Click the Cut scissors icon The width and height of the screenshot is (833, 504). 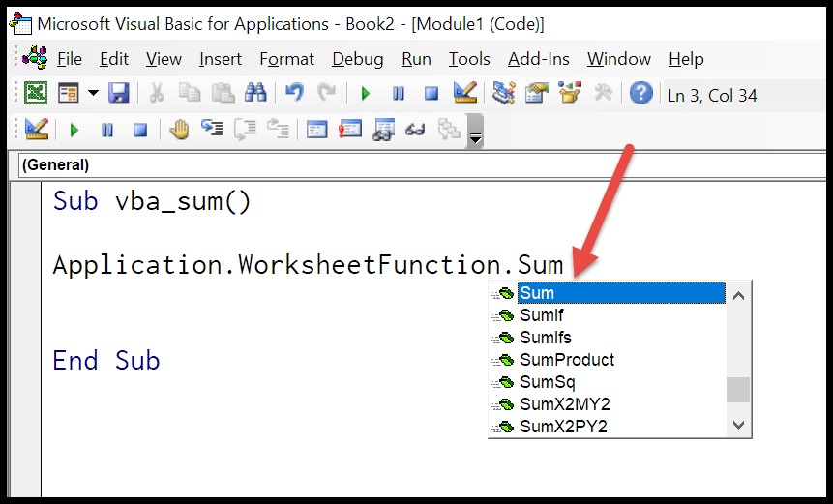[156, 94]
